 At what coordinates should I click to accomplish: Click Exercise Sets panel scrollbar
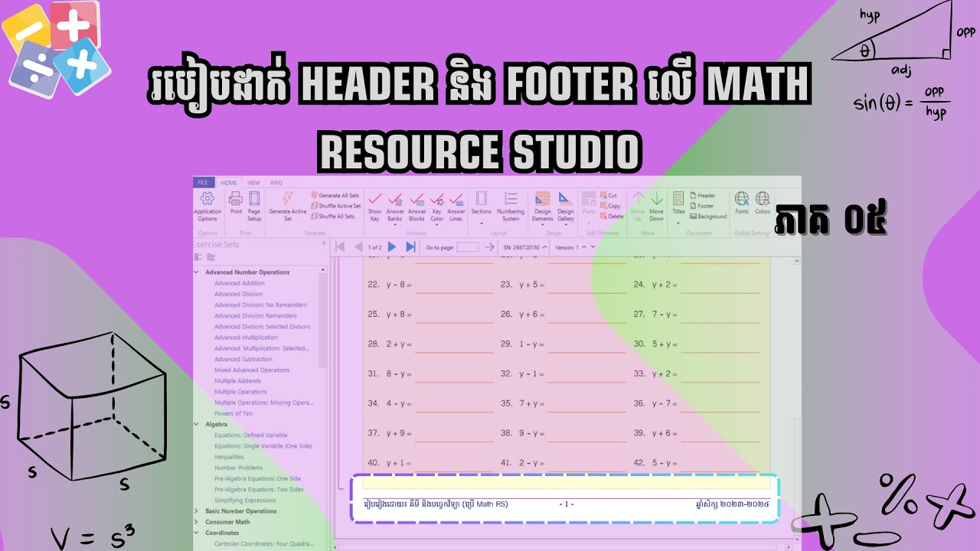tap(324, 321)
